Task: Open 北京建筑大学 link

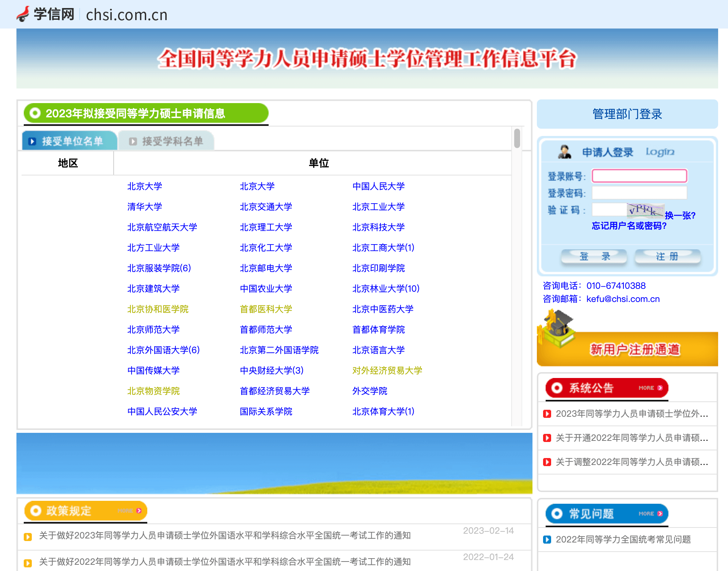Action: (x=153, y=289)
